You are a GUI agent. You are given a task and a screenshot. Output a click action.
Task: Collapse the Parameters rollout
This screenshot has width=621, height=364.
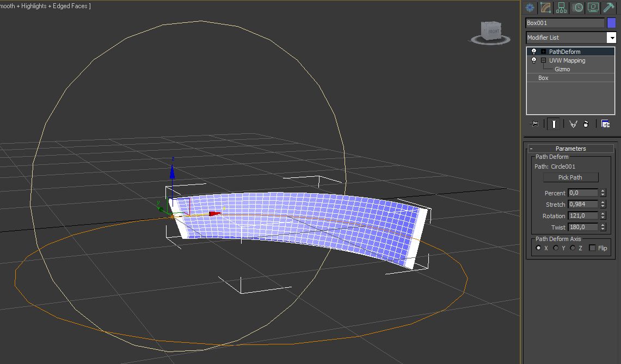570,149
